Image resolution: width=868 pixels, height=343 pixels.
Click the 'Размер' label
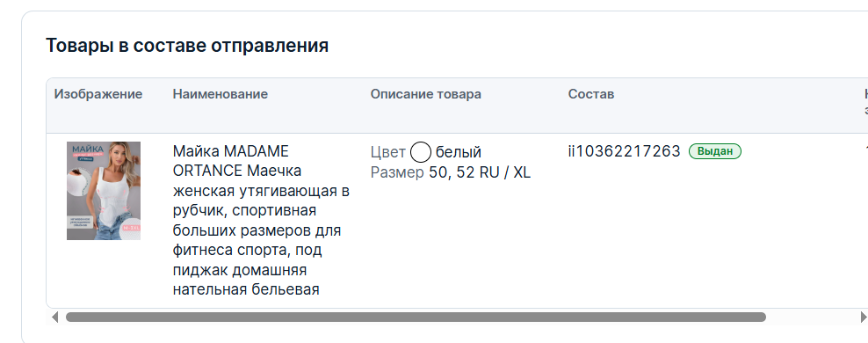397,173
